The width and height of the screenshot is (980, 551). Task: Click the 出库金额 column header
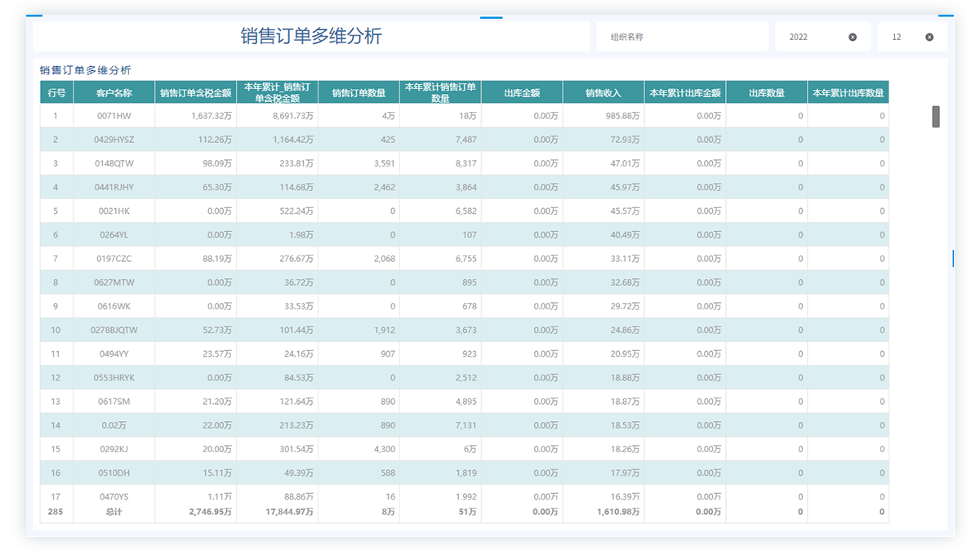[522, 93]
